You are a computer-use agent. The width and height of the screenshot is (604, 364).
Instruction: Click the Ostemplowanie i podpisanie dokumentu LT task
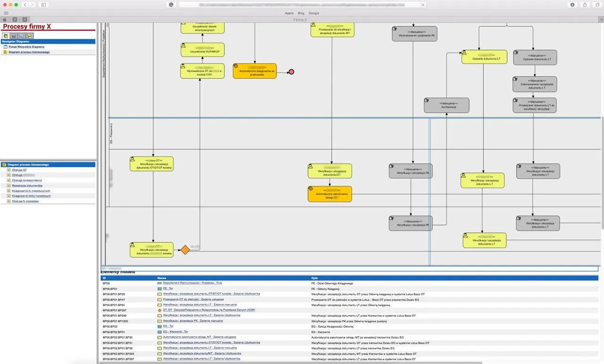tap(535, 84)
